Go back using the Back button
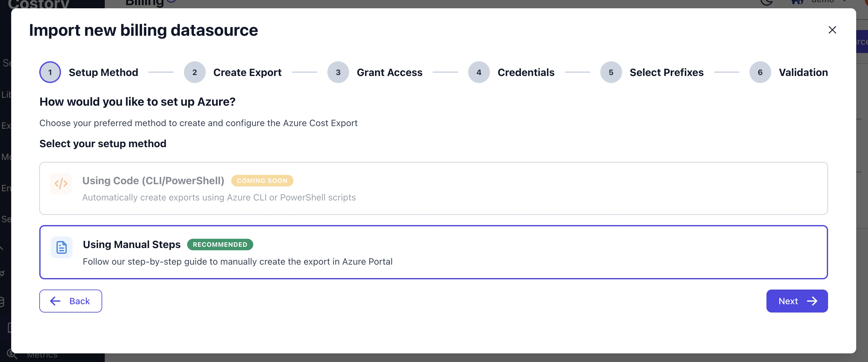Viewport: 868px width, 362px height. (x=71, y=301)
